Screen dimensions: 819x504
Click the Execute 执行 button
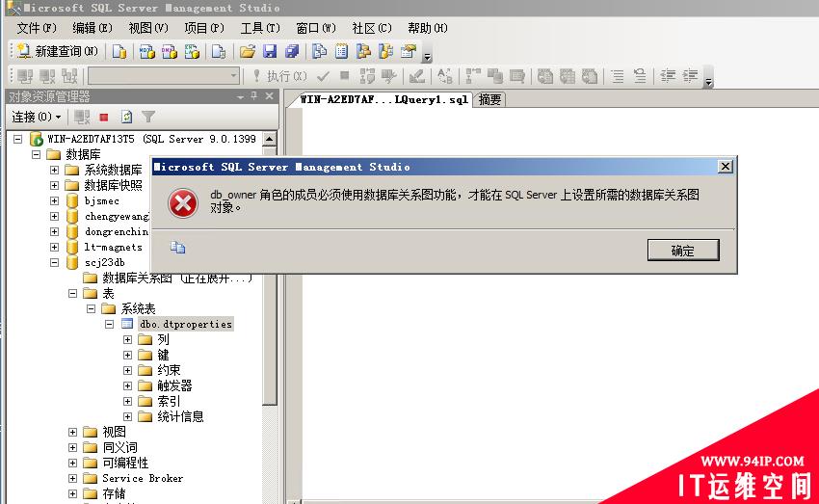[x=280, y=76]
